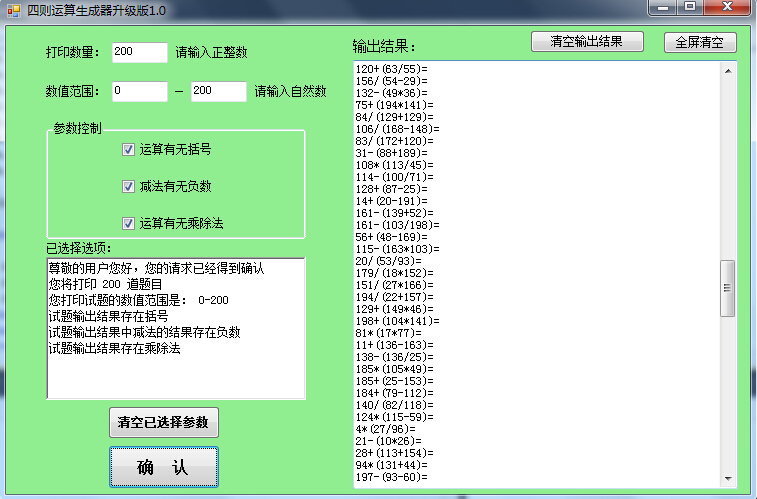This screenshot has width=757, height=499.
Task: Select the output line 4*(27/96)=
Action: 385,430
